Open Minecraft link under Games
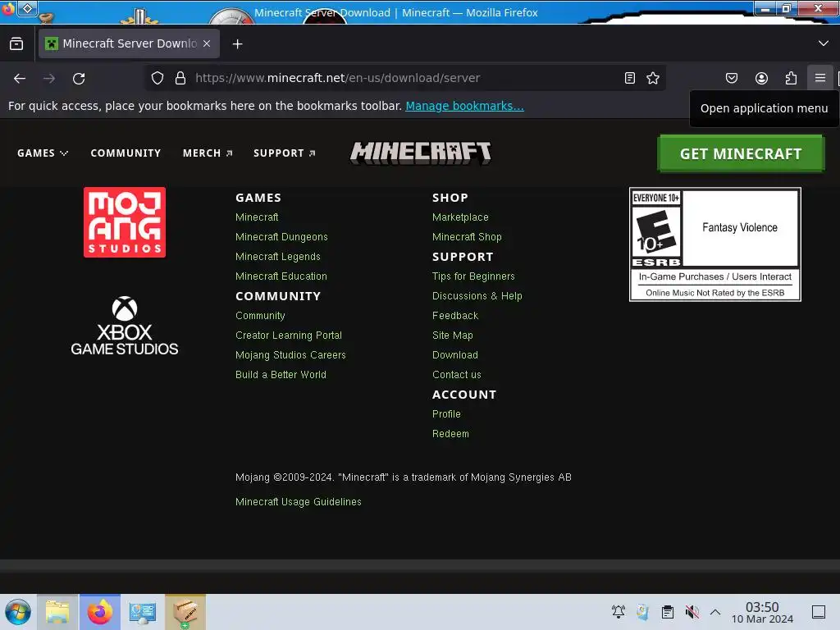The height and width of the screenshot is (630, 840). pos(257,217)
